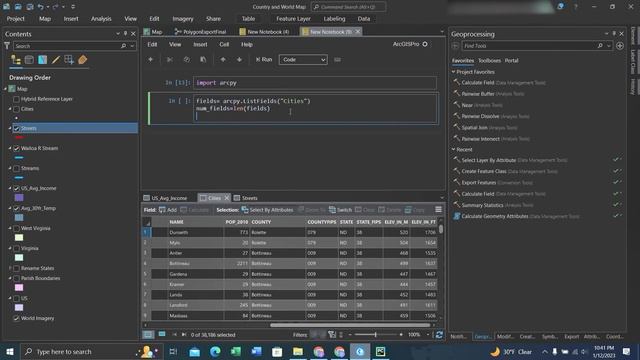
Task: Refresh the Cities attribute table
Action: point(439,335)
